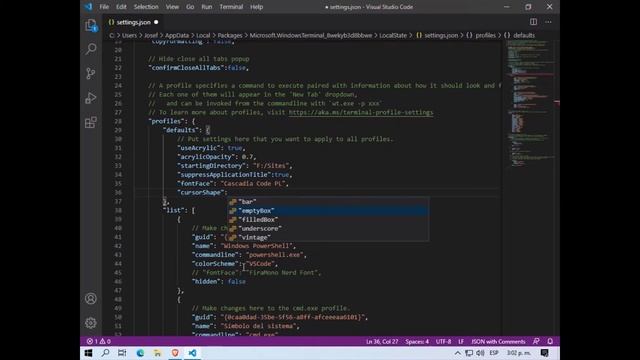Viewport: 640px width, 360px height.
Task: Open the editor More Actions menu
Action: [548, 22]
